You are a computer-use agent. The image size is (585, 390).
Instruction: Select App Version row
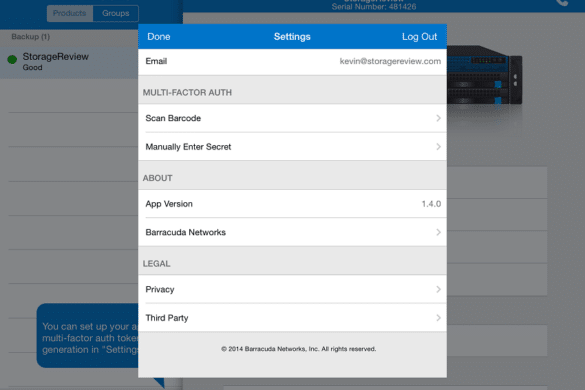292,204
